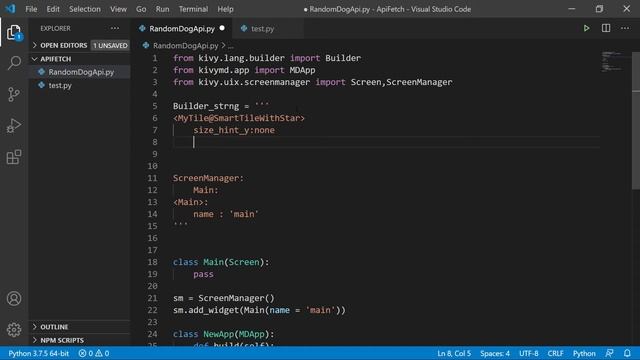Open the Help menu

tap(225, 9)
